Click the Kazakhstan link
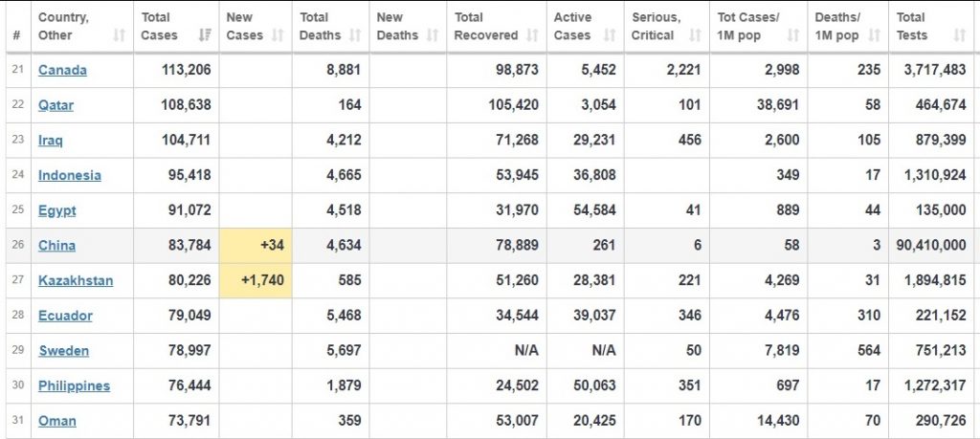Viewport: 980px width, 439px height. pos(76,280)
